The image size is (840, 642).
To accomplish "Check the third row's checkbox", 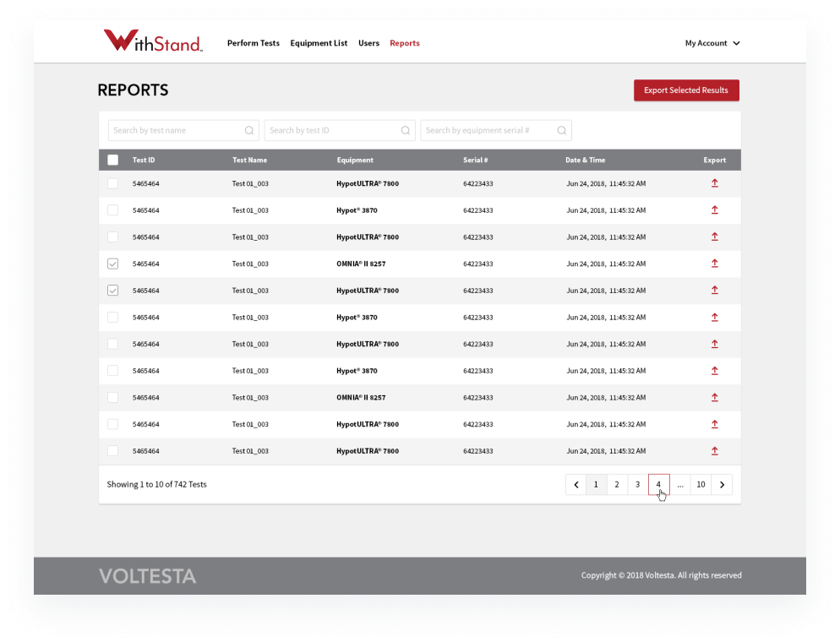I will click(x=112, y=237).
